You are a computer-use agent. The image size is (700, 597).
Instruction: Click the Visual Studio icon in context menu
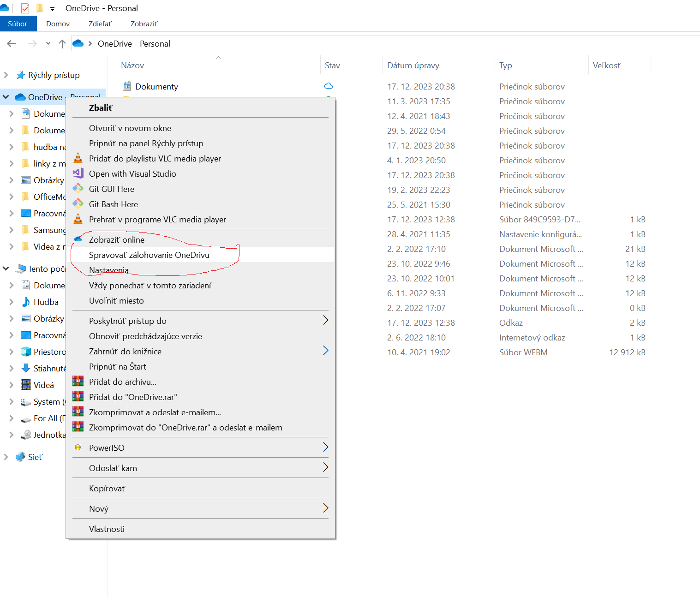[x=78, y=173]
